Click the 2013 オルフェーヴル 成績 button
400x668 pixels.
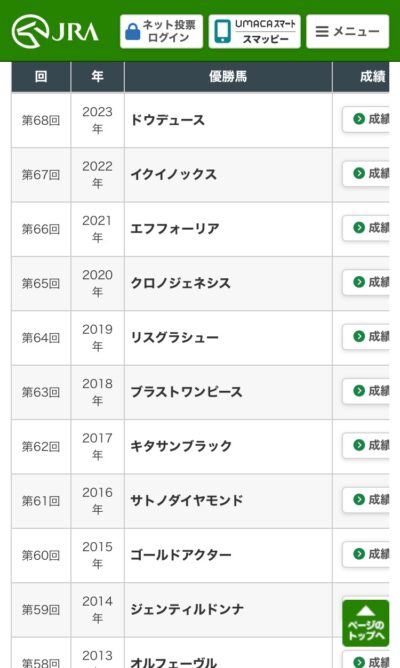click(366, 659)
